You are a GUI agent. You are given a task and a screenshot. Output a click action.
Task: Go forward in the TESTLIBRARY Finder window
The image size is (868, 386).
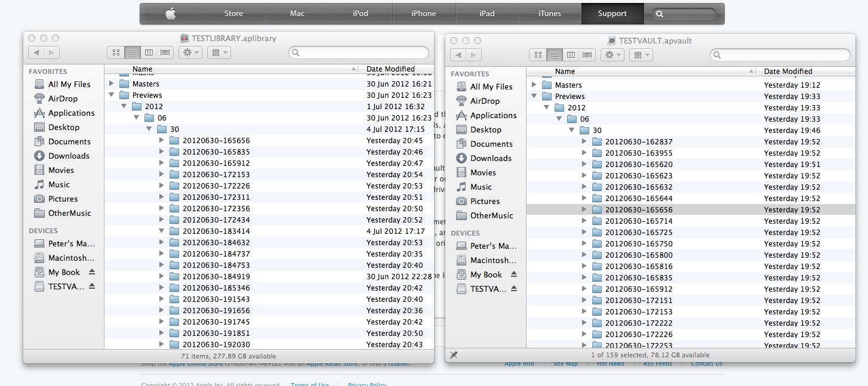click(52, 53)
